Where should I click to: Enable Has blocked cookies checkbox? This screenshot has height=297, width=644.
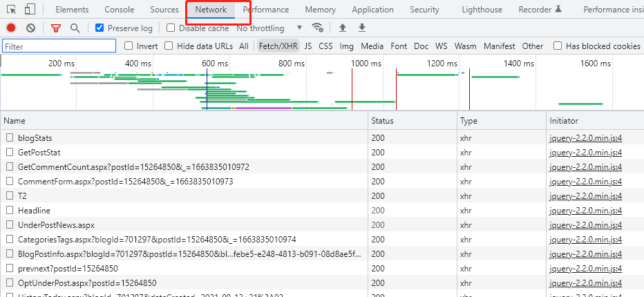pyautogui.click(x=558, y=46)
